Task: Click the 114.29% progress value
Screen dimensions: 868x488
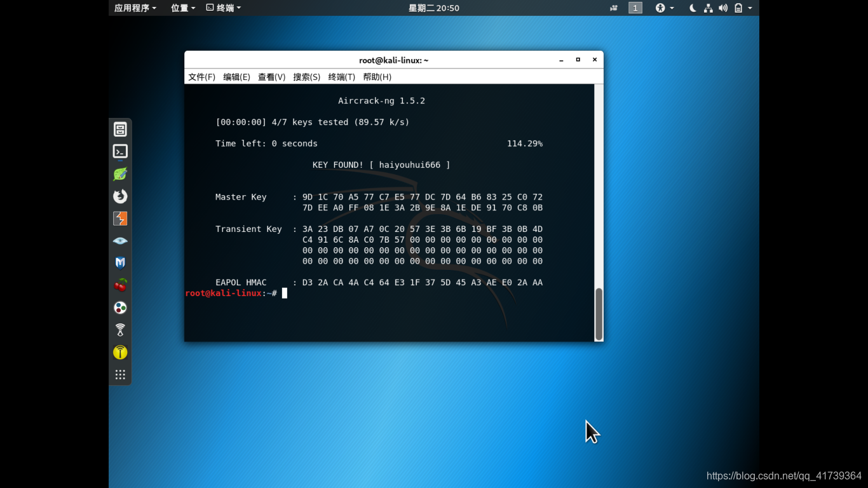Action: click(525, 144)
